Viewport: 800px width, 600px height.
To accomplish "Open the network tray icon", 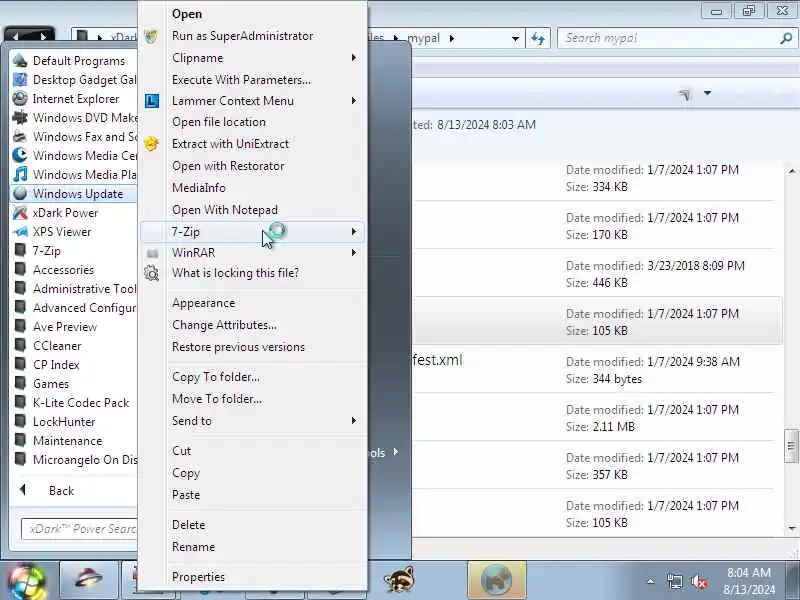I will coord(674,582).
